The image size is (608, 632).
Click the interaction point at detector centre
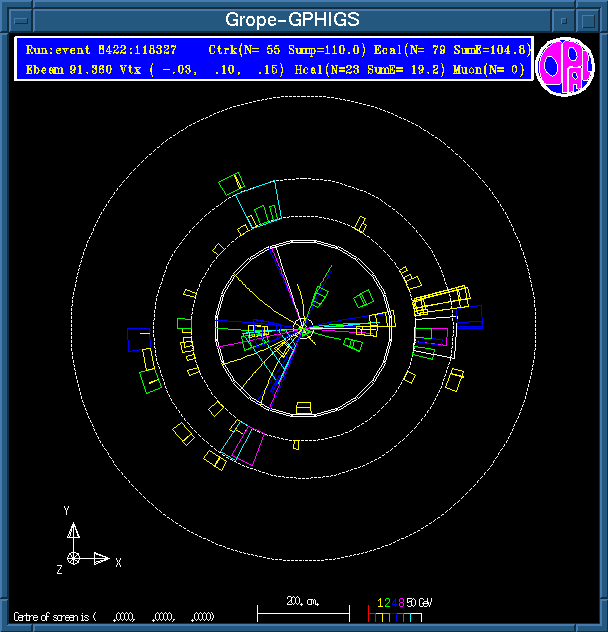[303, 327]
